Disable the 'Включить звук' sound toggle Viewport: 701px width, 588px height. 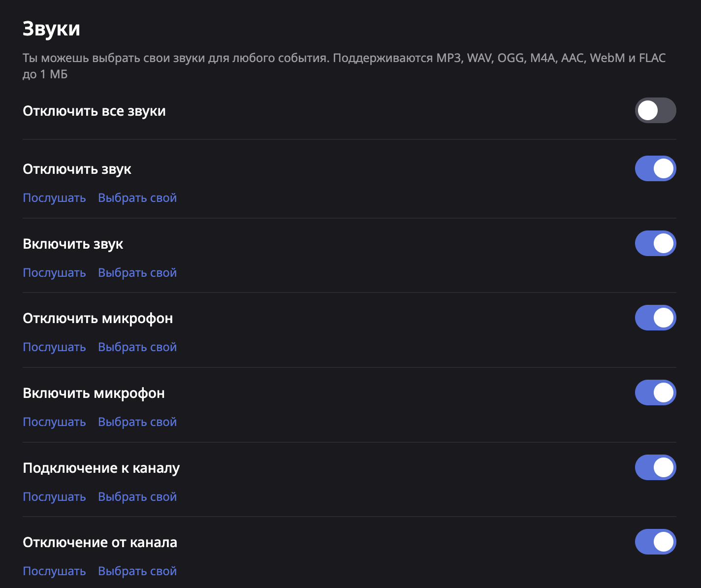coord(655,244)
